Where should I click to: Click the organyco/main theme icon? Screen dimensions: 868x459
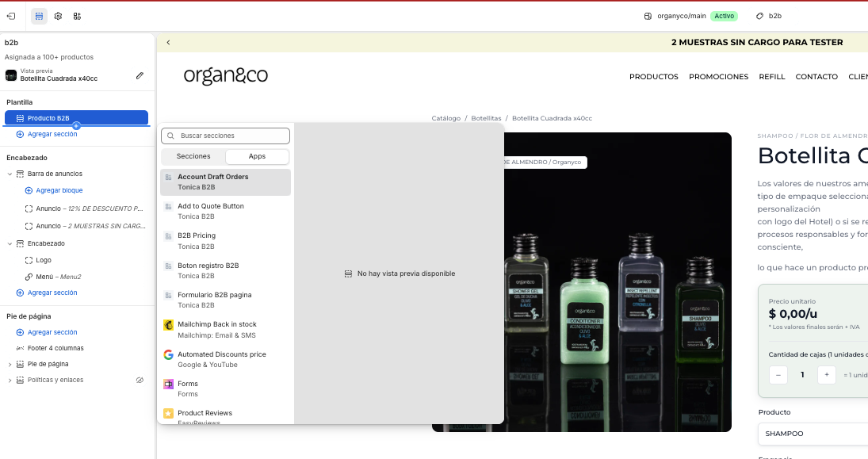pyautogui.click(x=648, y=16)
